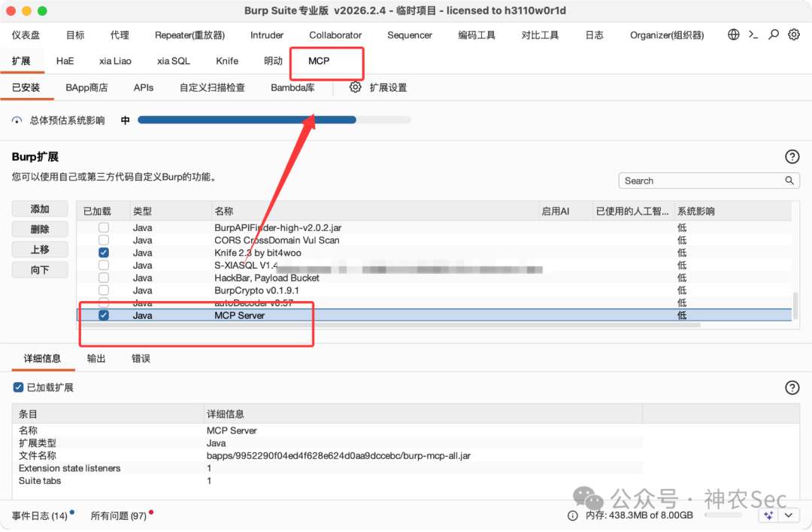Switch to APIs sub-tab
Image resolution: width=812 pixels, height=532 pixels.
pyautogui.click(x=144, y=87)
